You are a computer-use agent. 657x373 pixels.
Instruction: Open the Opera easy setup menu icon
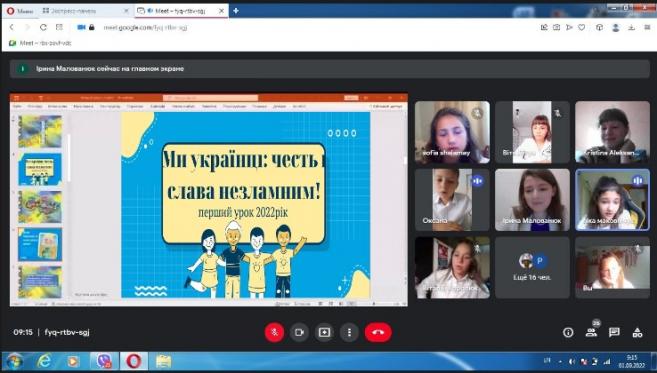[x=647, y=27]
